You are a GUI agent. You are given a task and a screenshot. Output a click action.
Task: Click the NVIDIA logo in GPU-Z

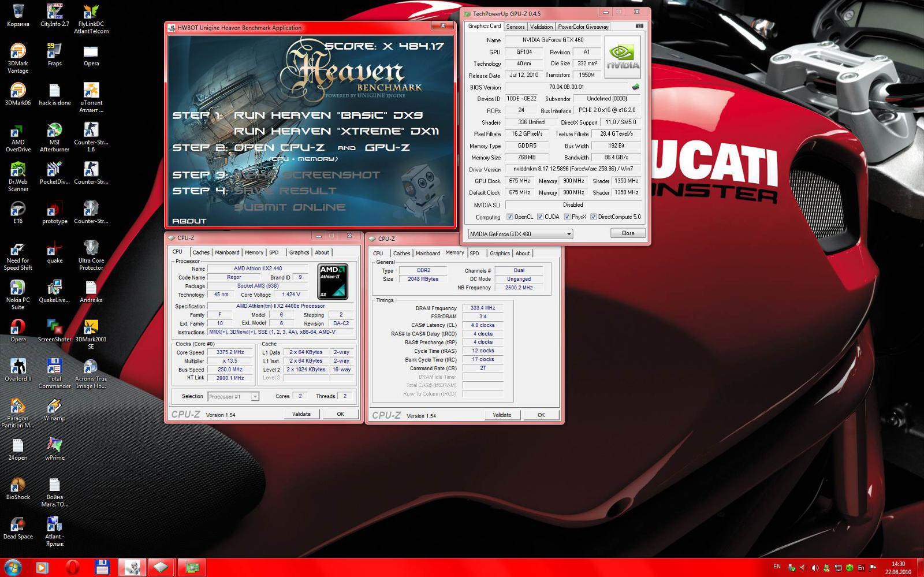tap(623, 57)
